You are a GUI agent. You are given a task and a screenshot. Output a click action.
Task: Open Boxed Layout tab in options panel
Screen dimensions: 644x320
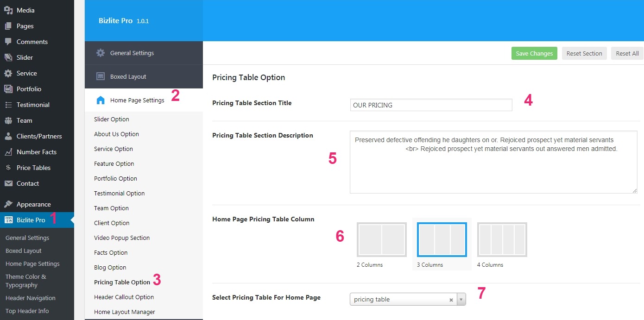click(x=144, y=76)
